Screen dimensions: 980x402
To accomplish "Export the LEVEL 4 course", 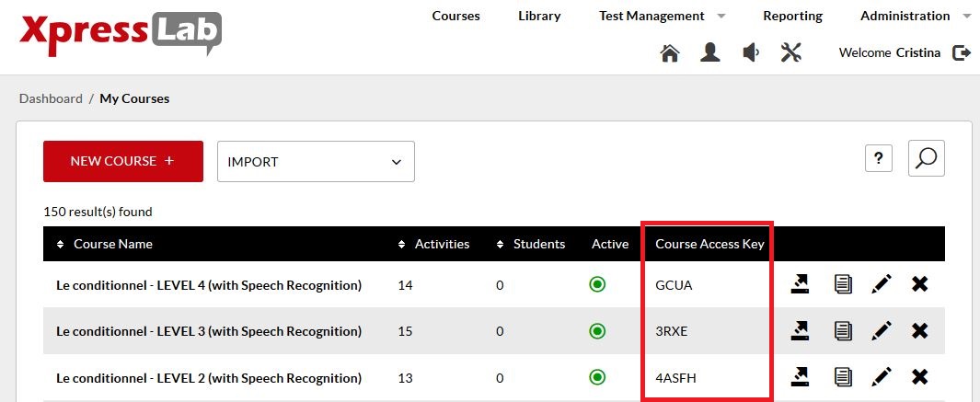I will click(800, 284).
